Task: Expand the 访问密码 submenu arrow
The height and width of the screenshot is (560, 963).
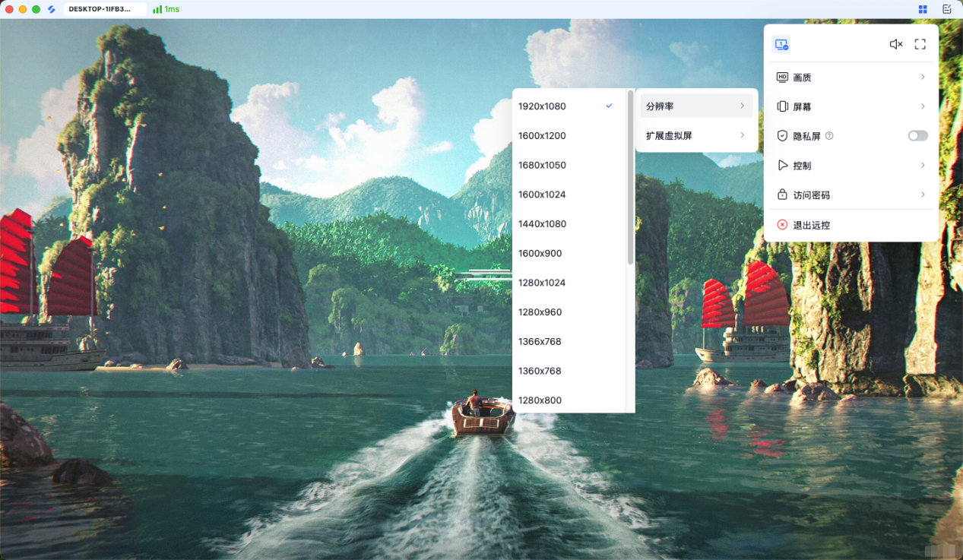Action: pyautogui.click(x=923, y=195)
